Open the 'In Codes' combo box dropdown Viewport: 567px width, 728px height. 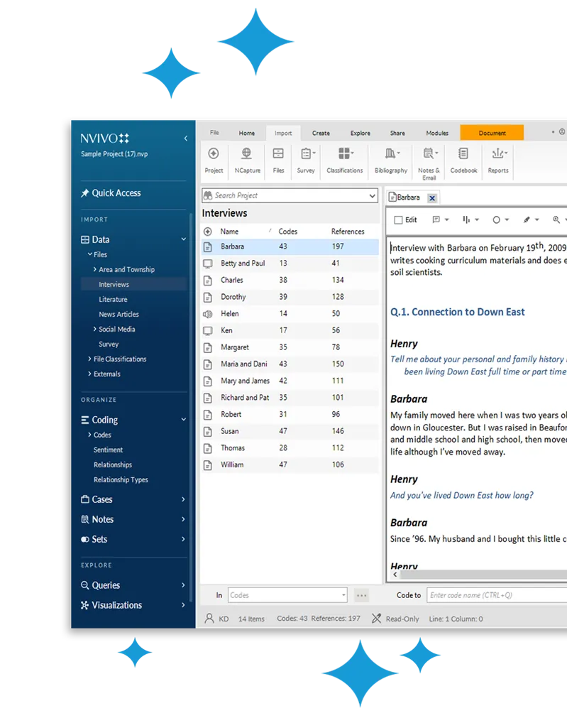pyautogui.click(x=343, y=596)
